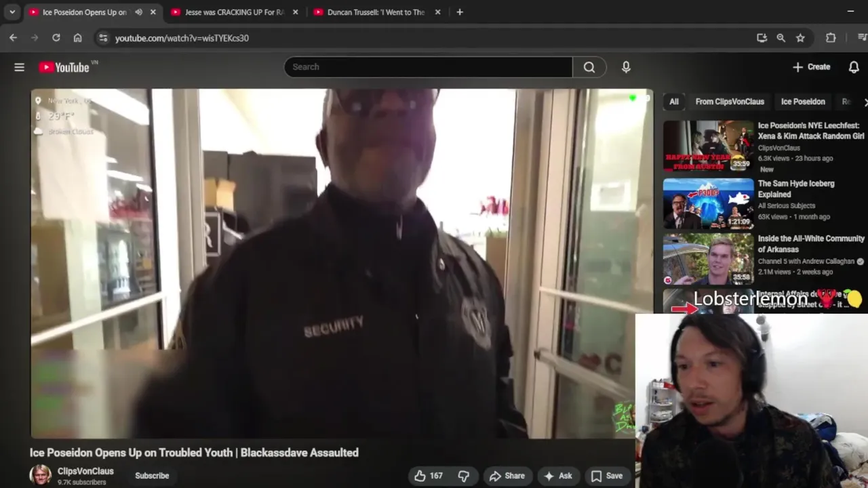Open the Create menu

(x=811, y=66)
